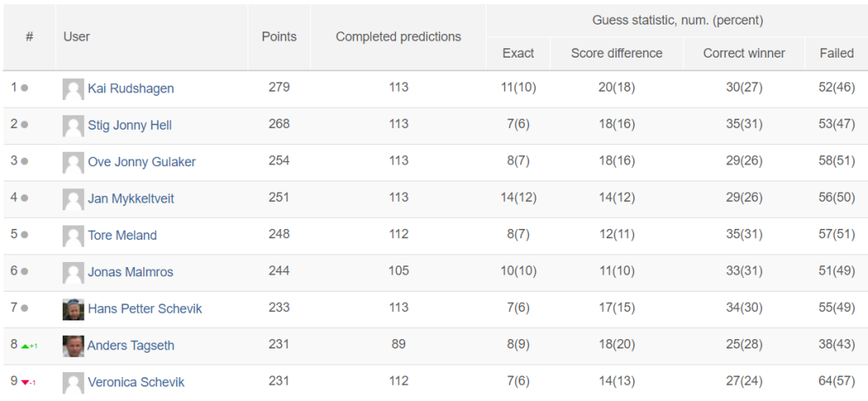Click the Failed column header

click(x=837, y=53)
